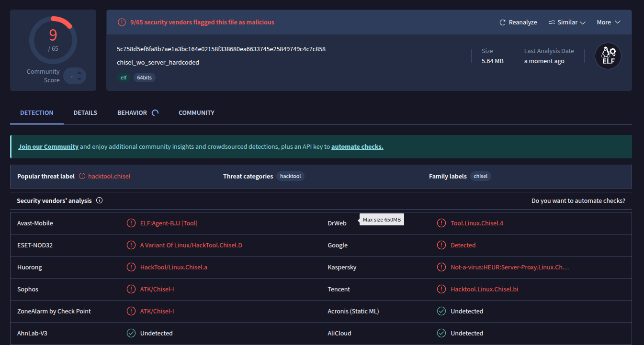Click the Tencent vendor name
644x345 pixels.
coord(339,289)
